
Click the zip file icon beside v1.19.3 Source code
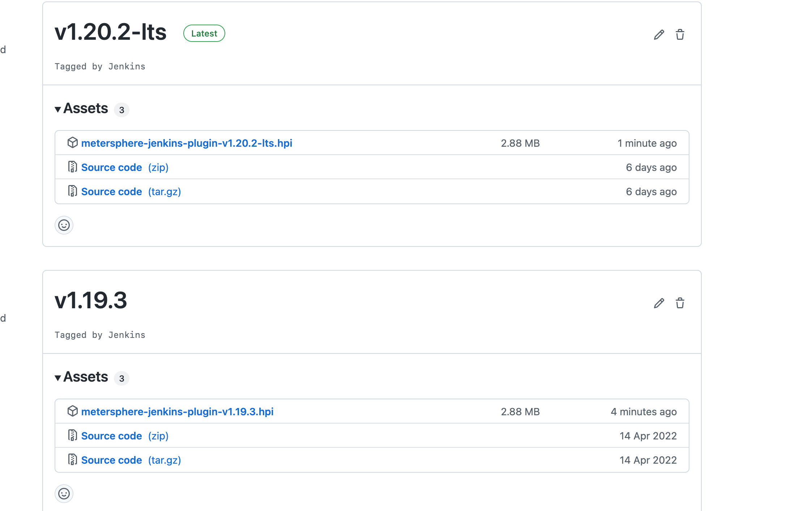click(73, 435)
